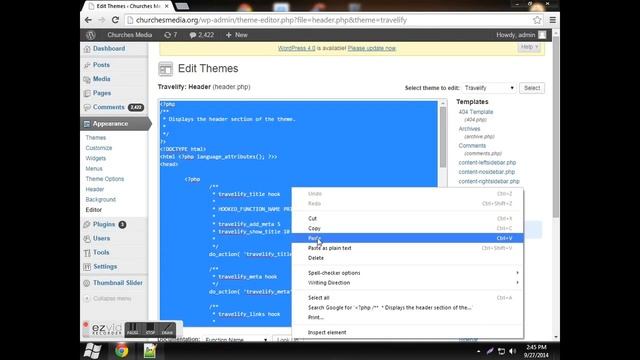This screenshot has width=640, height=360.
Task: Open 404 Template file link
Action: point(476,112)
